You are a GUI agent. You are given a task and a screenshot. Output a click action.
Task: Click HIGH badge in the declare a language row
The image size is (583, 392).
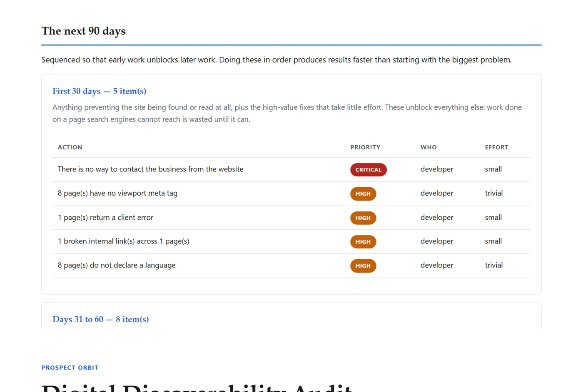tap(363, 266)
